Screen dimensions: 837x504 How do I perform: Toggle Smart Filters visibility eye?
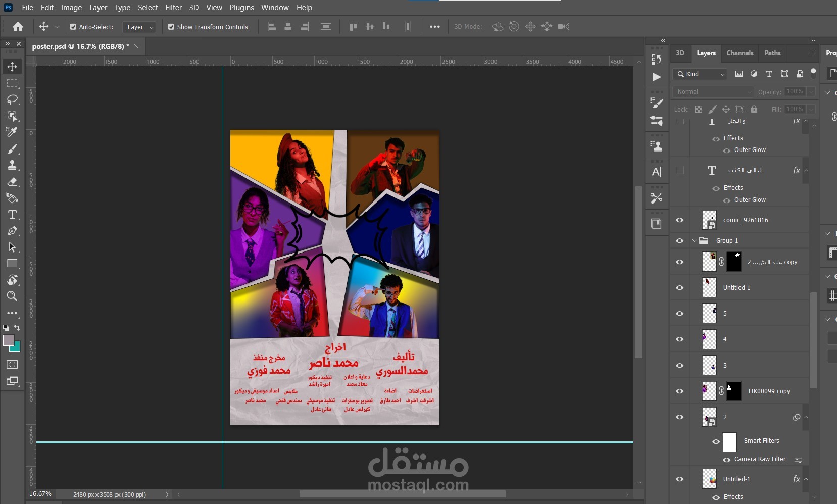point(716,441)
